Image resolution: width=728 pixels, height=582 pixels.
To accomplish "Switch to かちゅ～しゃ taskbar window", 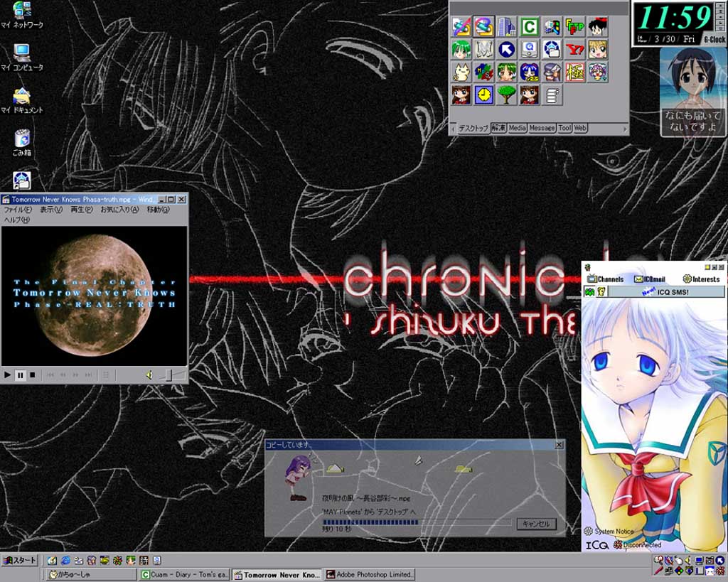I will click(92, 575).
